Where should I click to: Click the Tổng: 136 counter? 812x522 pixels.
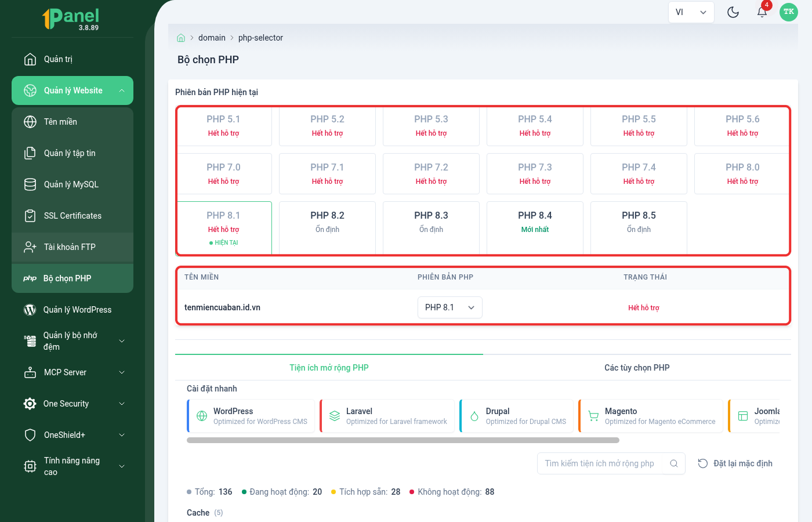point(209,492)
